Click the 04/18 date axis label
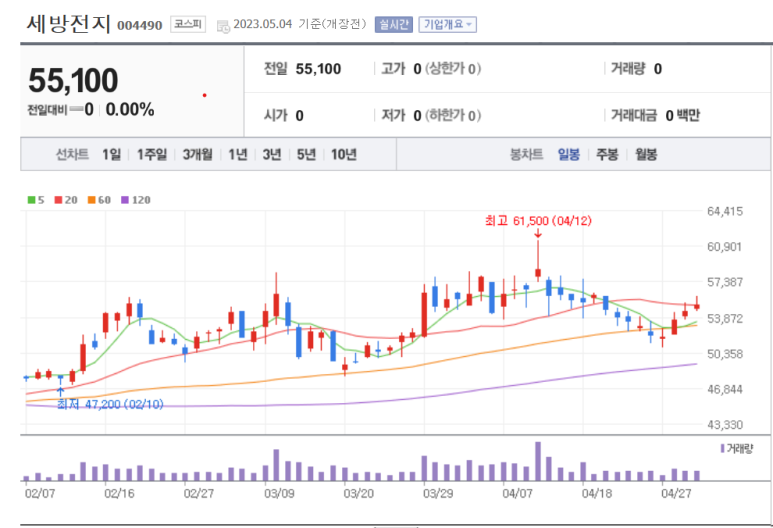 point(597,493)
